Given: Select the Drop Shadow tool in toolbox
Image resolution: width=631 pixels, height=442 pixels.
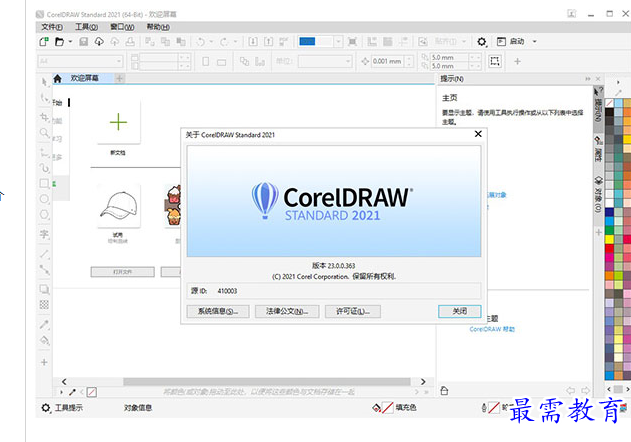Looking at the screenshot, I should click(44, 289).
